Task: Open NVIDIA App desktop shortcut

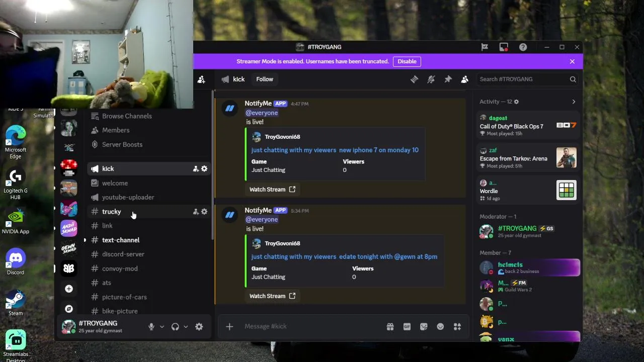Action: 16,222
